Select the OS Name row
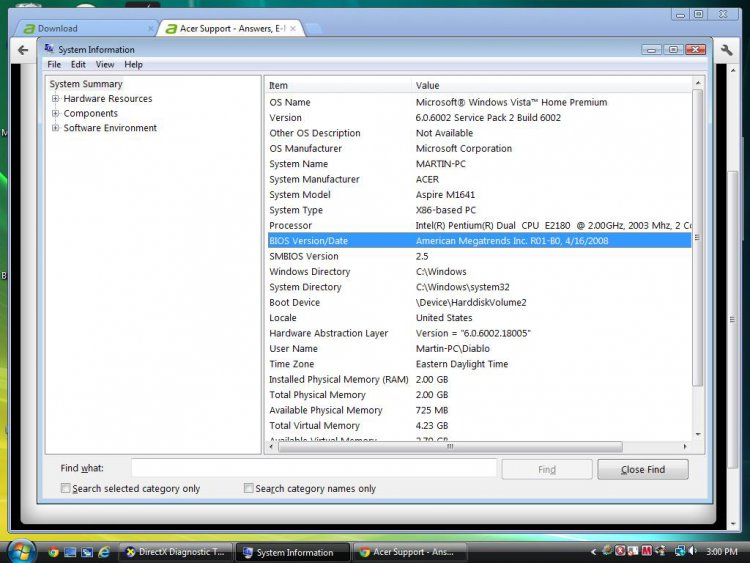Viewport: 750px width, 563px height. coord(479,102)
